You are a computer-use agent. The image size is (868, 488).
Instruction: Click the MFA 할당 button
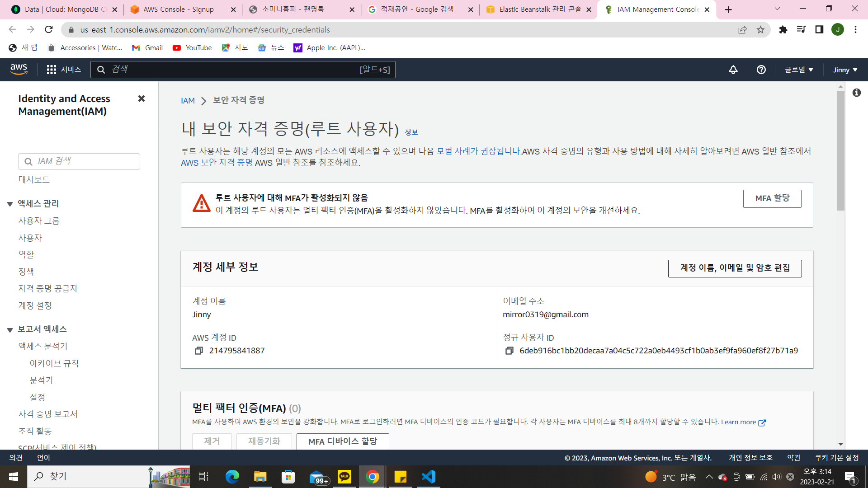(x=772, y=198)
